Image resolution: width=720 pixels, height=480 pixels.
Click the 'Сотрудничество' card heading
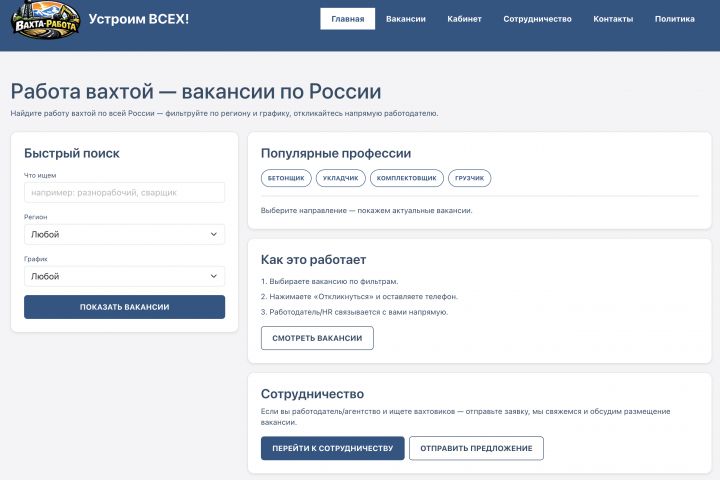[x=312, y=394]
